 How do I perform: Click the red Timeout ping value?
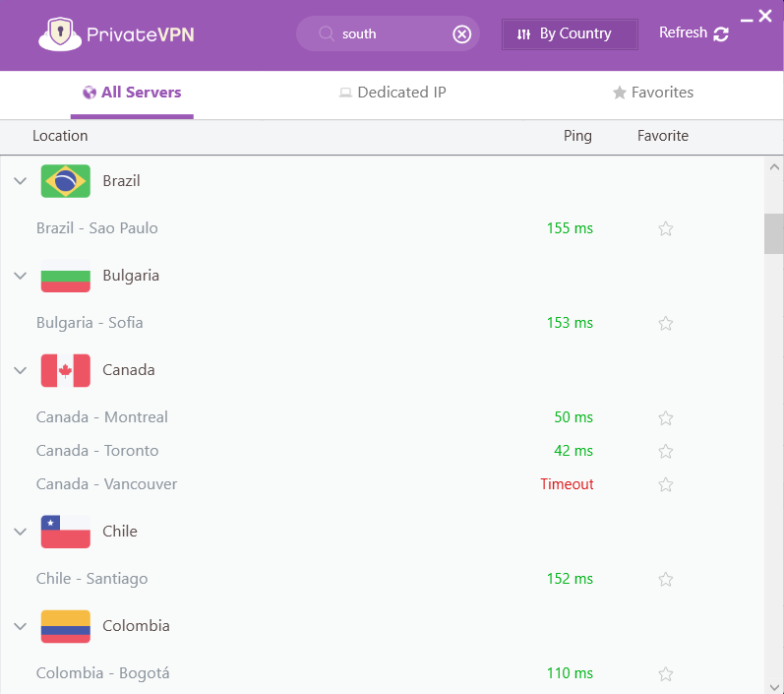[x=567, y=484]
